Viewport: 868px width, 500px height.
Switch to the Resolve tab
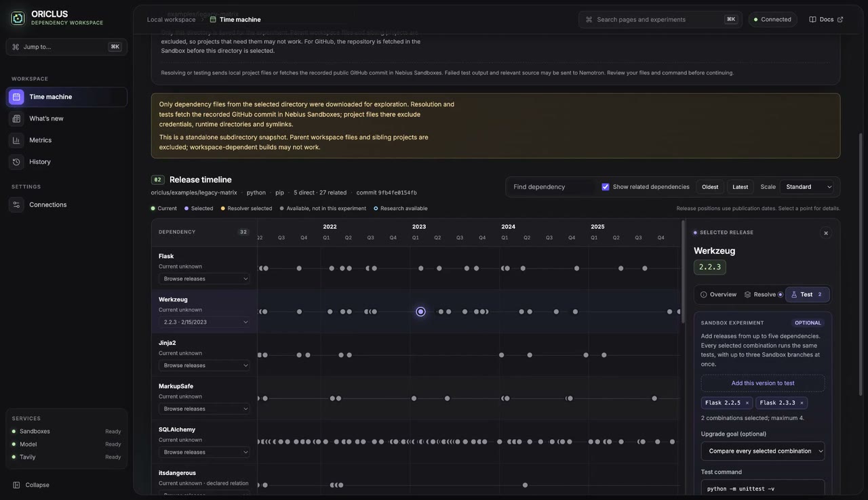(x=764, y=295)
